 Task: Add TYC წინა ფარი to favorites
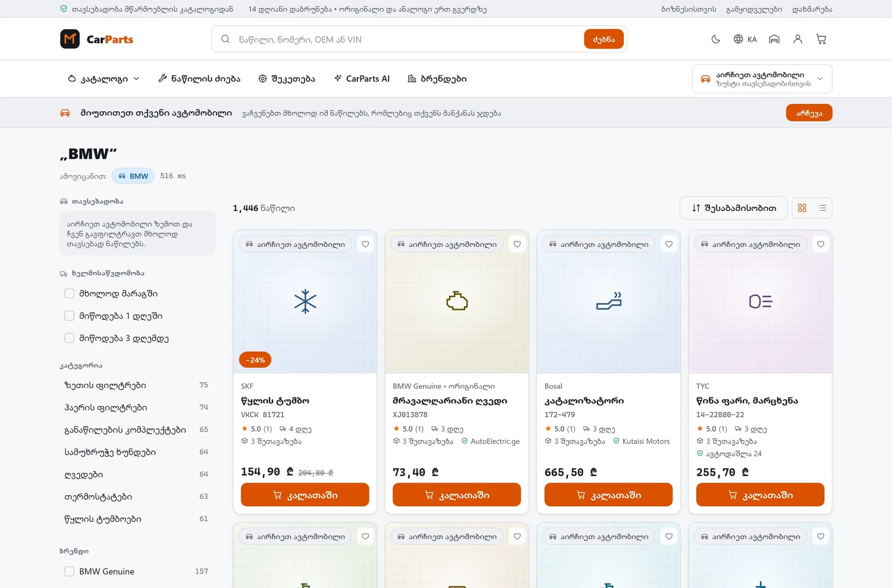pos(821,244)
